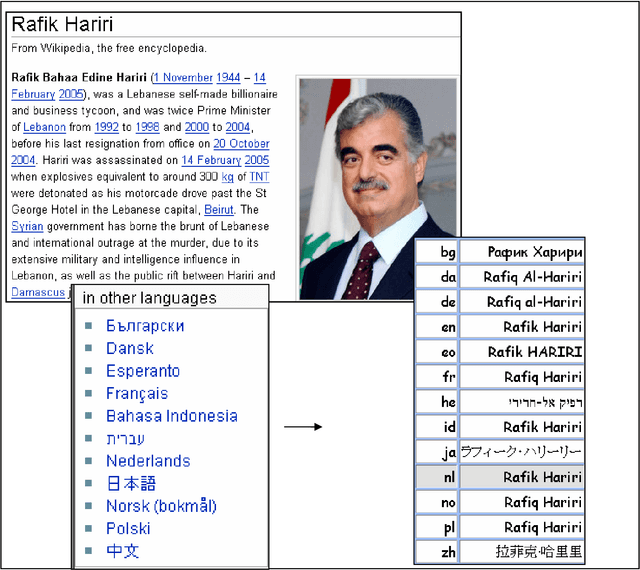
Task: Open the Français language version
Action: point(137,394)
